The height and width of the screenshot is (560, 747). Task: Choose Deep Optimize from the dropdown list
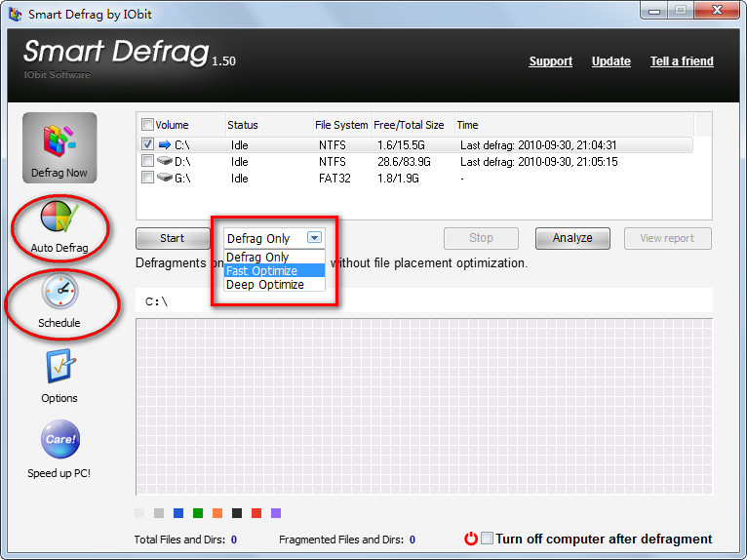click(274, 285)
